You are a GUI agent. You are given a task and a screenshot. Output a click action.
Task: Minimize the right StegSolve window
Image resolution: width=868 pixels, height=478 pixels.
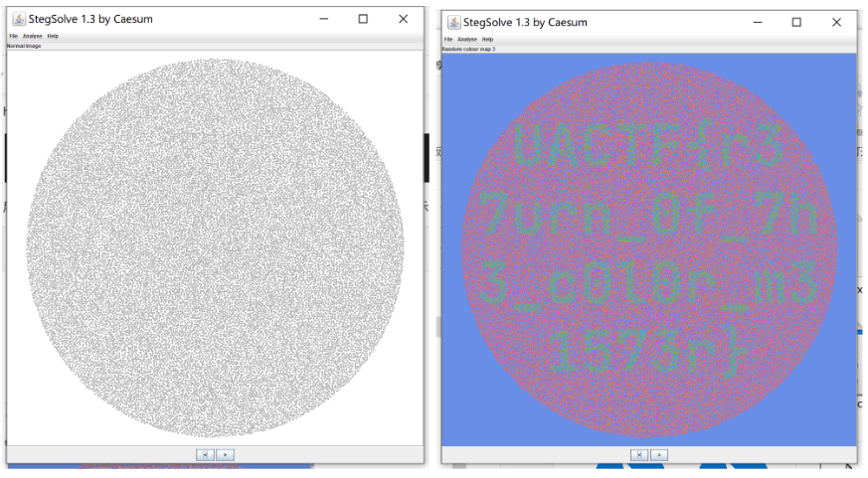coord(757,22)
